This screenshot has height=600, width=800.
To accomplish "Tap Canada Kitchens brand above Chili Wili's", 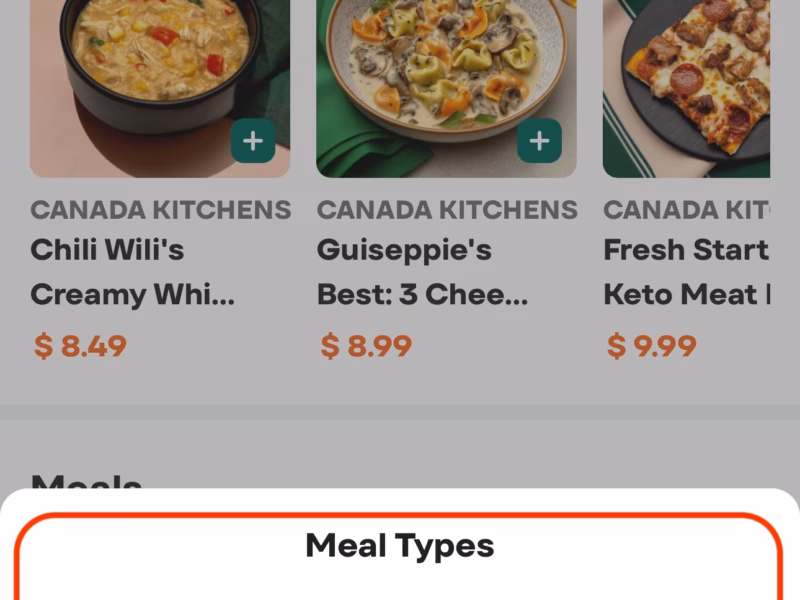I will point(160,210).
